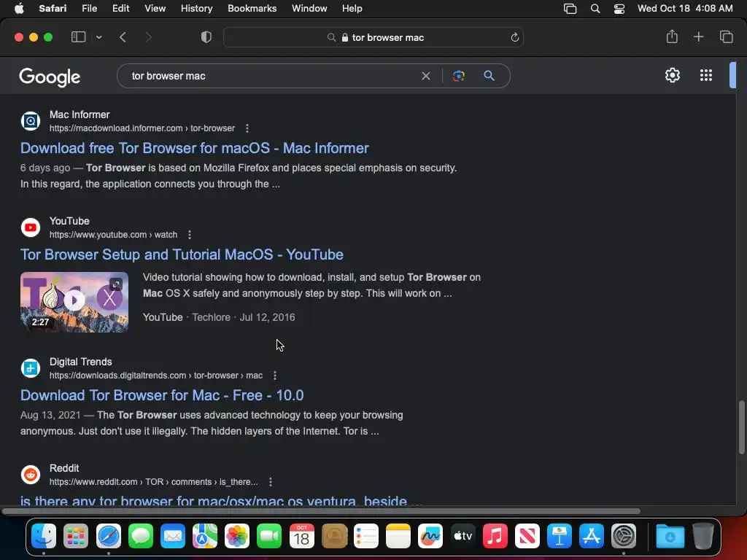Click the Reddit site favicon
The image size is (747, 560).
pyautogui.click(x=31, y=475)
